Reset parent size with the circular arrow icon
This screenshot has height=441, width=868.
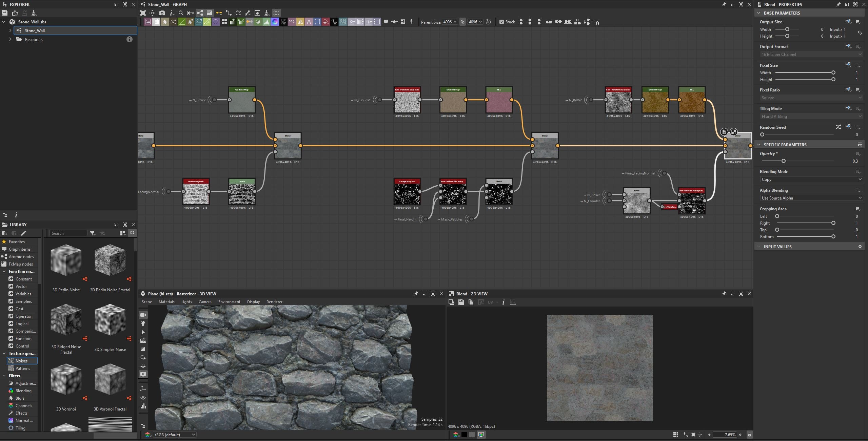click(x=489, y=22)
